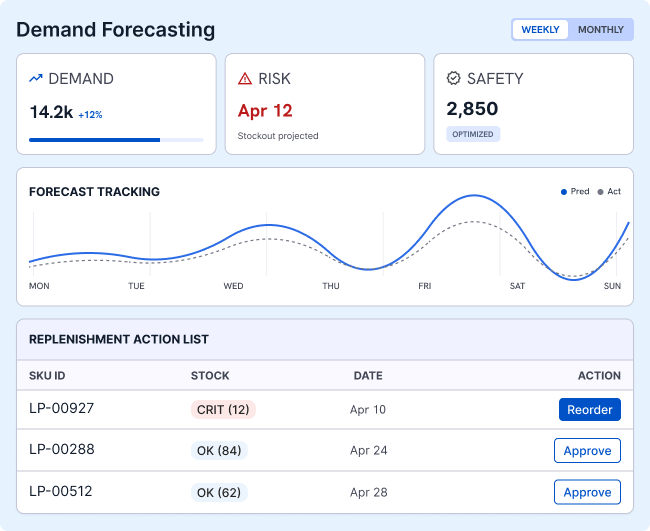Click the MON axis label
The image size is (650, 531).
39,286
